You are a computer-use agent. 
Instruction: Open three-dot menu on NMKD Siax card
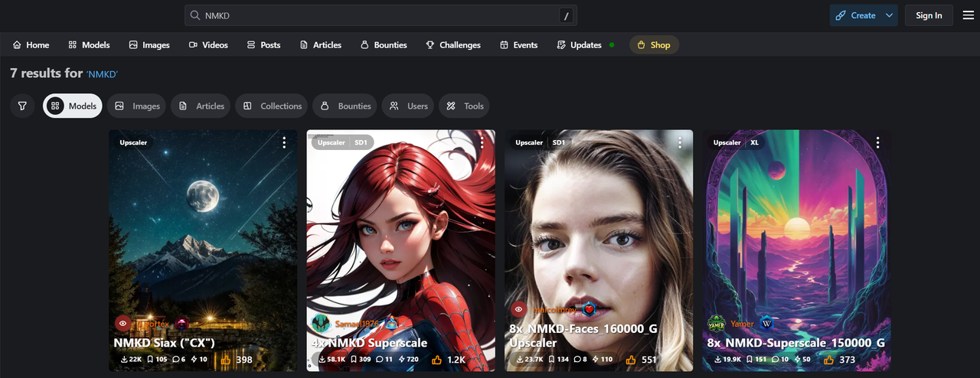point(284,143)
